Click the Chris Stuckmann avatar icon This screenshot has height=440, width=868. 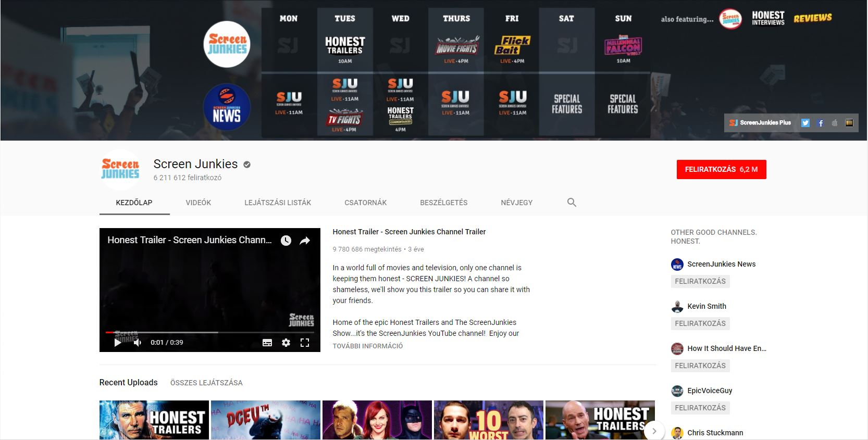tap(677, 433)
